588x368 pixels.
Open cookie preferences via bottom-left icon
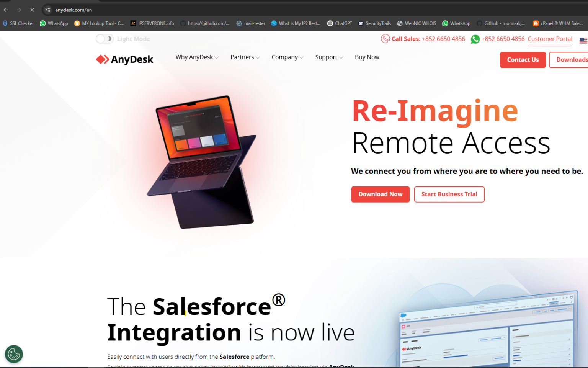coord(14,354)
